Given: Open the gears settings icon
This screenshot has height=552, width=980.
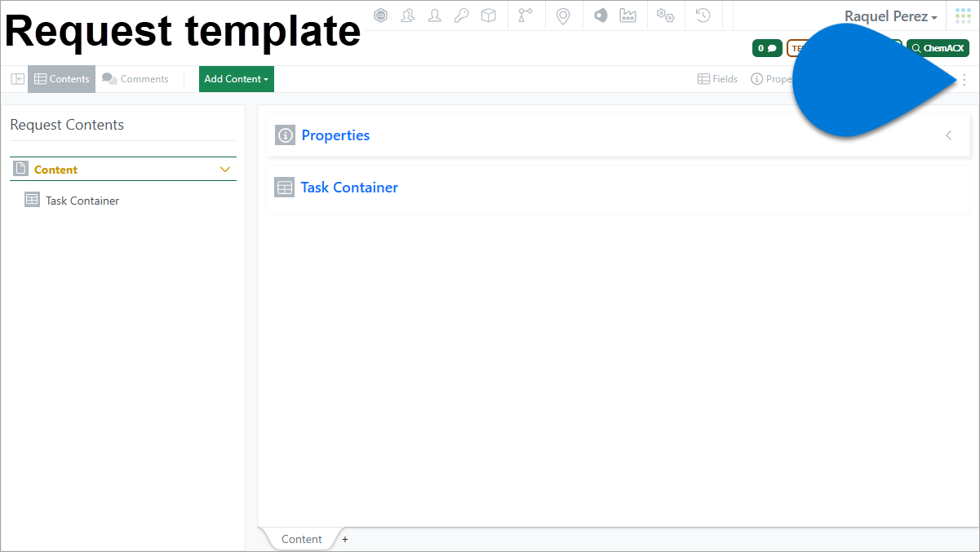Looking at the screenshot, I should pos(666,15).
